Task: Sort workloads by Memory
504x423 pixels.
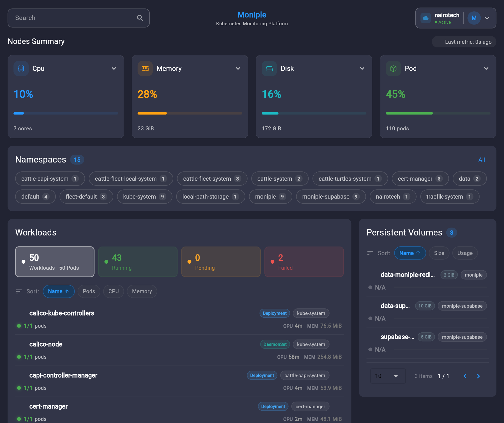Action: [142, 291]
